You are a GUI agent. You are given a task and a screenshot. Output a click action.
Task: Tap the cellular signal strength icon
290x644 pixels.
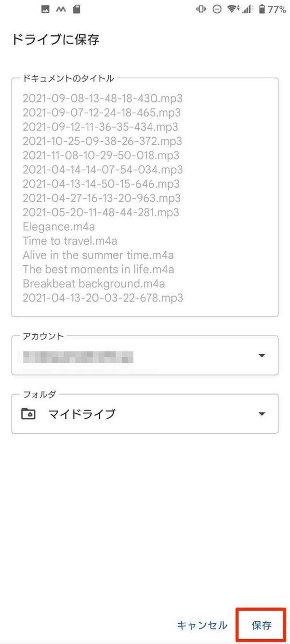coord(248,9)
